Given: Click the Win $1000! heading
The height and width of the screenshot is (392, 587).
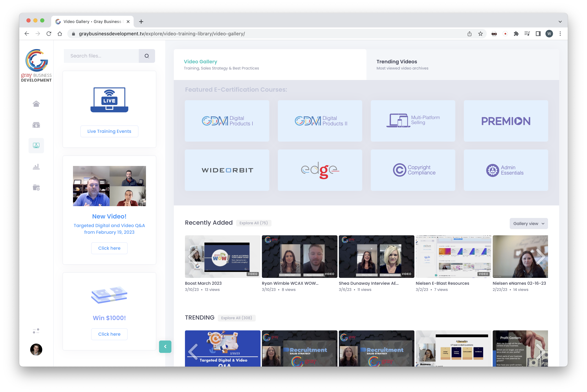Looking at the screenshot, I should click(109, 318).
